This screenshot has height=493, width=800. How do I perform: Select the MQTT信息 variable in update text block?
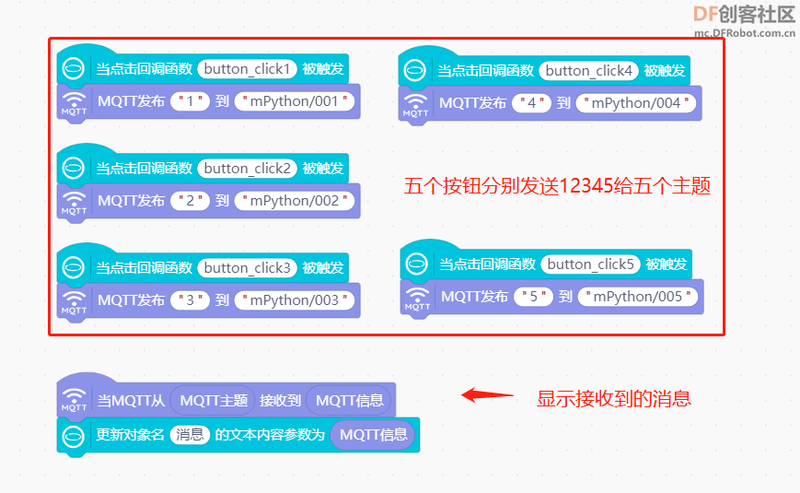pyautogui.click(x=373, y=435)
